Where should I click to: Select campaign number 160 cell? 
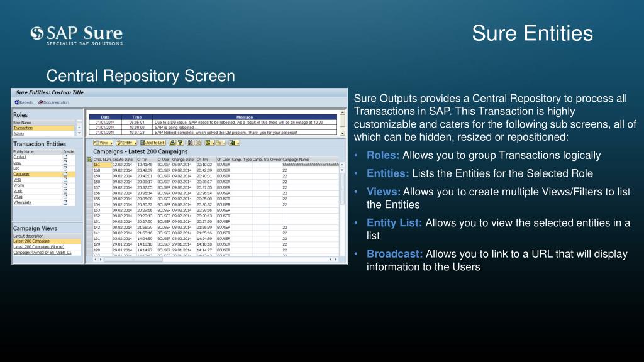click(102, 170)
